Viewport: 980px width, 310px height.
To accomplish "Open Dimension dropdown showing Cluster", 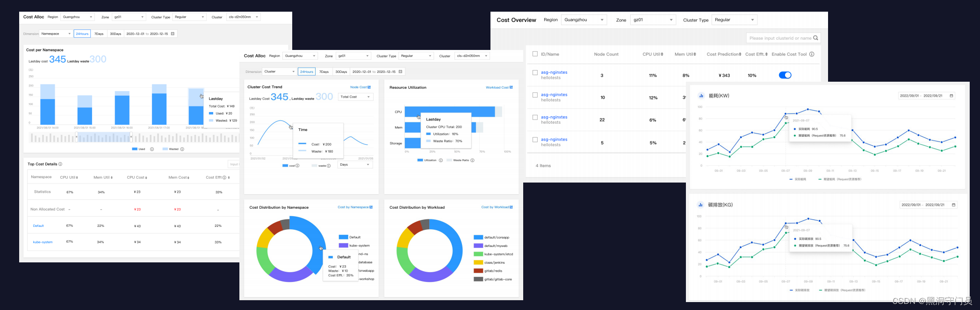I will point(279,71).
